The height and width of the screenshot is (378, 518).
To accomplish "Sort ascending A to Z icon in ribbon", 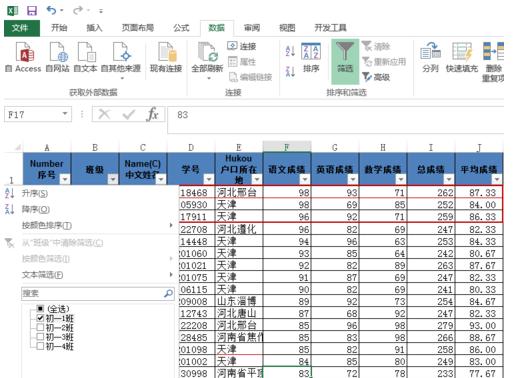I will tap(290, 51).
